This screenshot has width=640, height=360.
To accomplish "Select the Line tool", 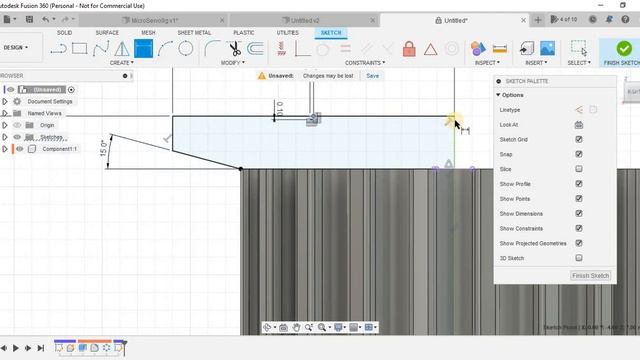I will coord(58,49).
